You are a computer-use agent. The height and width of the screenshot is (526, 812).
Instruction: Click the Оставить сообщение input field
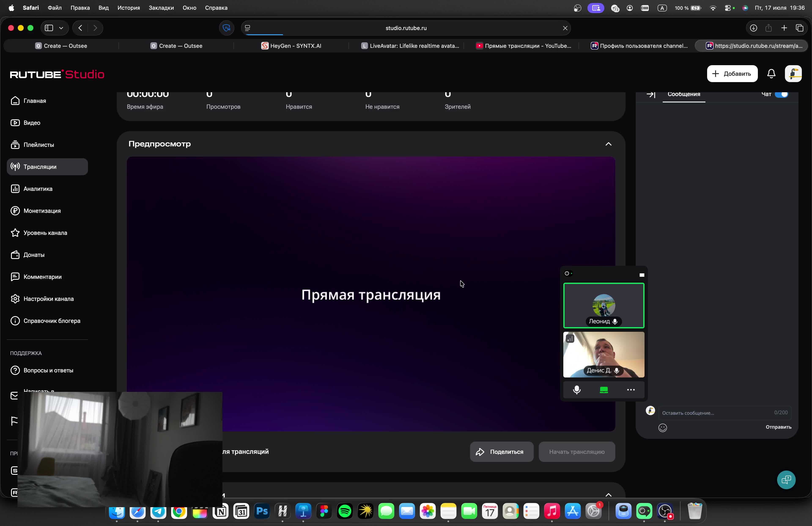coord(725,413)
